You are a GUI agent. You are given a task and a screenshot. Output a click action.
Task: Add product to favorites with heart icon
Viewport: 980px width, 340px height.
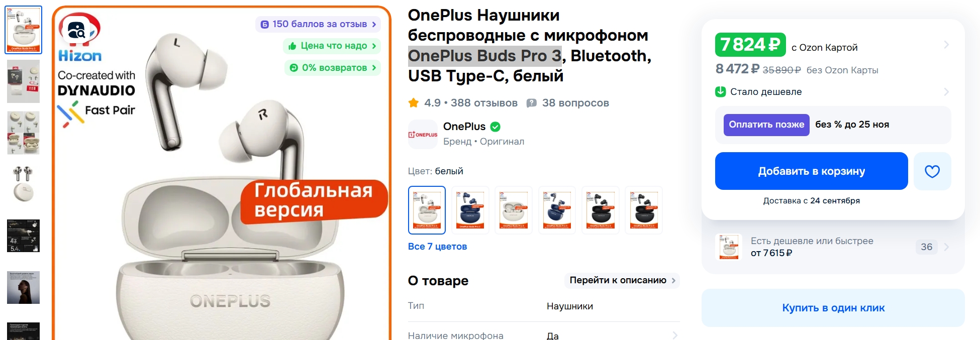[x=932, y=171]
